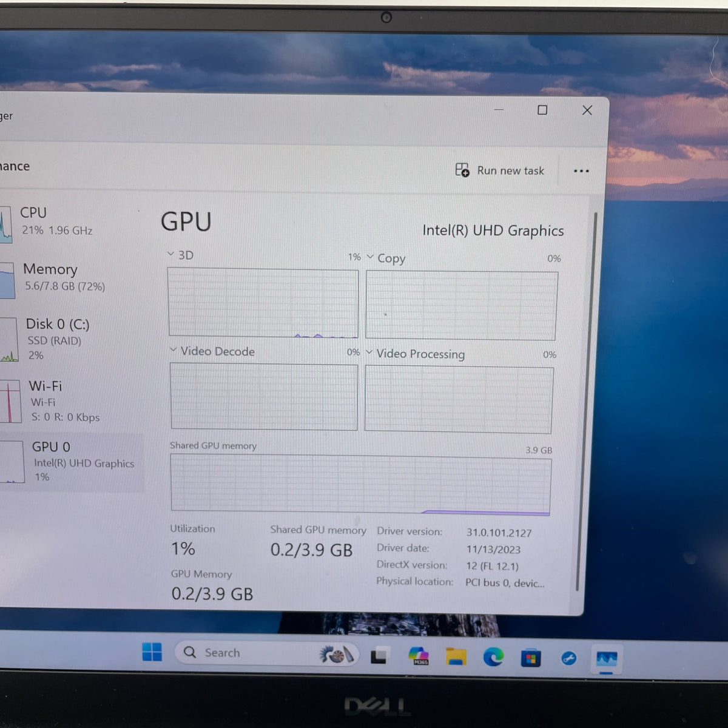728x728 pixels.
Task: Click the Copy engine graph
Action: point(461,305)
